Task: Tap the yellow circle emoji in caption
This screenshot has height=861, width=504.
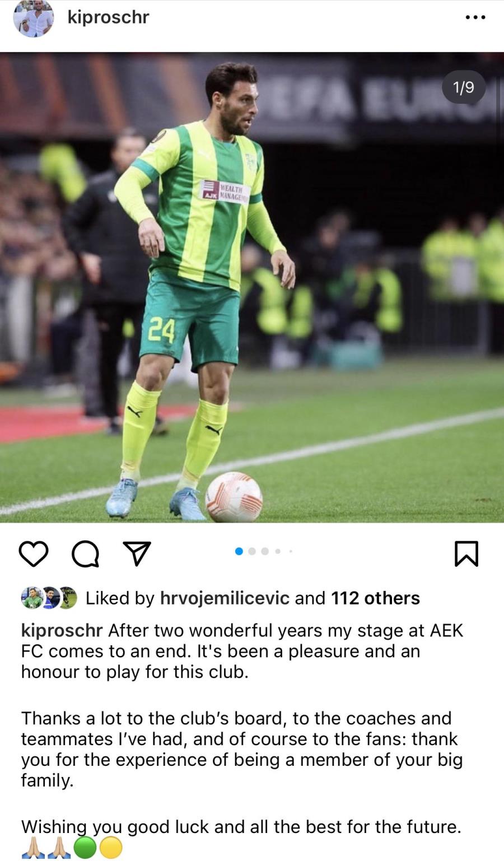Action: coord(110,848)
